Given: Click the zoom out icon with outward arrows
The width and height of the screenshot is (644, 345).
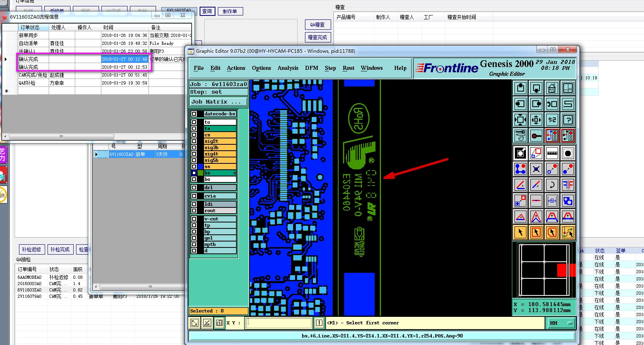Looking at the screenshot, I should pyautogui.click(x=520, y=119).
